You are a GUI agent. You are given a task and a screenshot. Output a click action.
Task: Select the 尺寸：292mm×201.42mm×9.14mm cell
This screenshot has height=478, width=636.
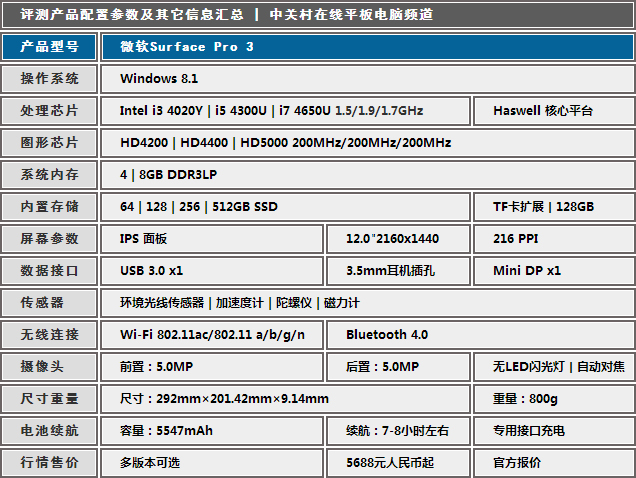click(x=286, y=399)
